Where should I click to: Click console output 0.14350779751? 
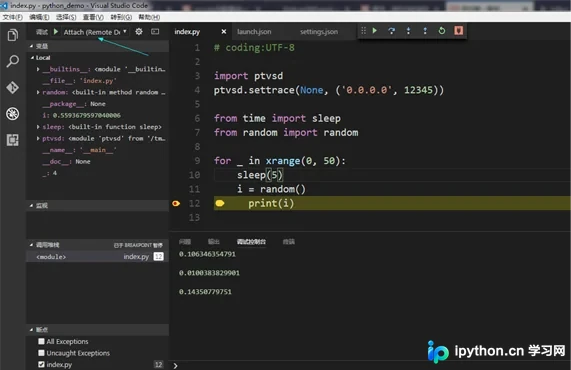point(205,292)
